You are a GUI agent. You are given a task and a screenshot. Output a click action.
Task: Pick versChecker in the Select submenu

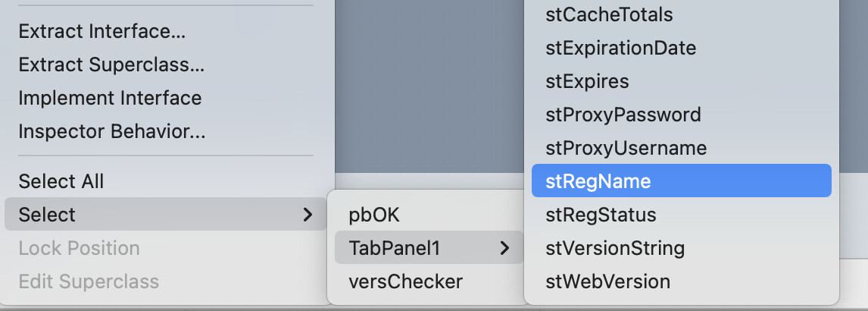click(405, 282)
